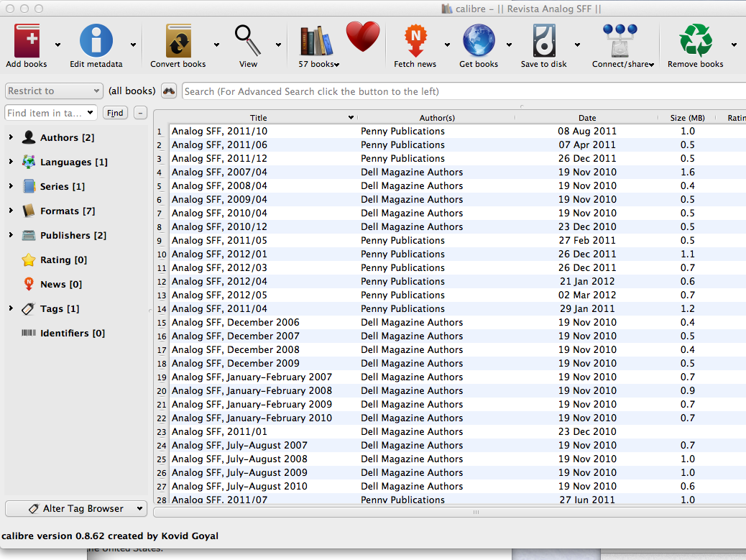Select Series [1] category
746x560 pixels.
(x=63, y=186)
